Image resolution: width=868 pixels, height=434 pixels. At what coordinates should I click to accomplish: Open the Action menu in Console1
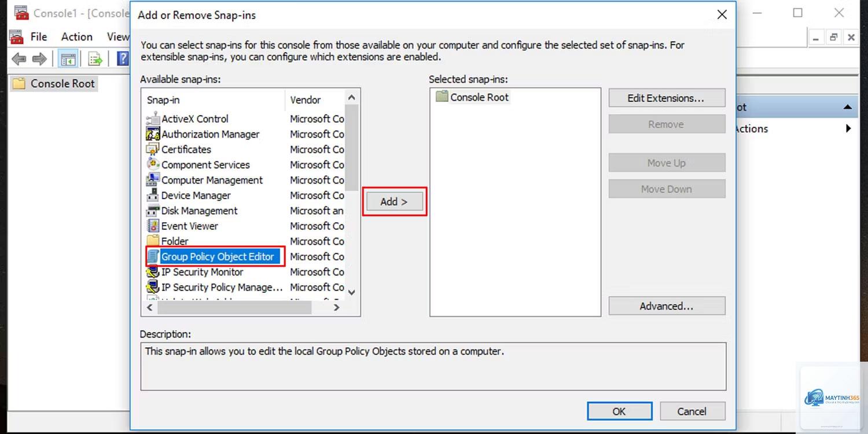tap(77, 36)
